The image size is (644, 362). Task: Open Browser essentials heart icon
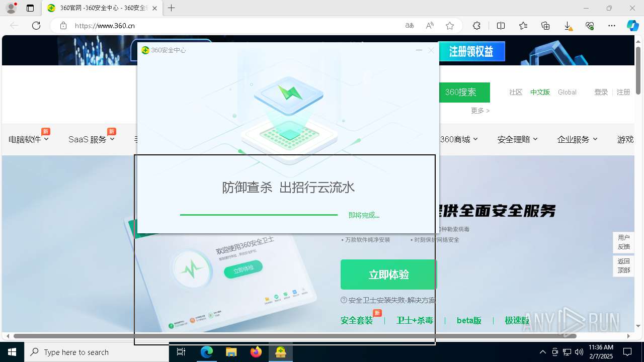point(590,26)
